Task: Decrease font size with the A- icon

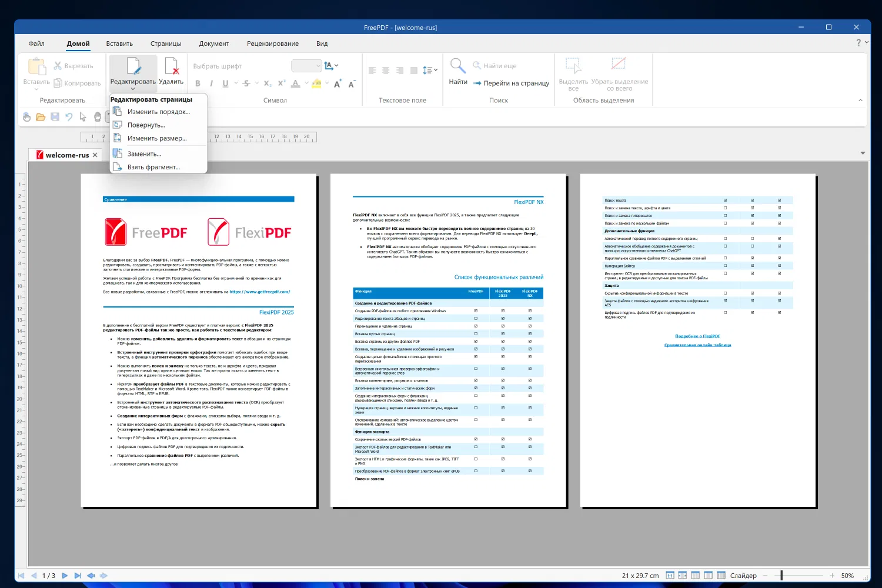Action: [x=352, y=83]
